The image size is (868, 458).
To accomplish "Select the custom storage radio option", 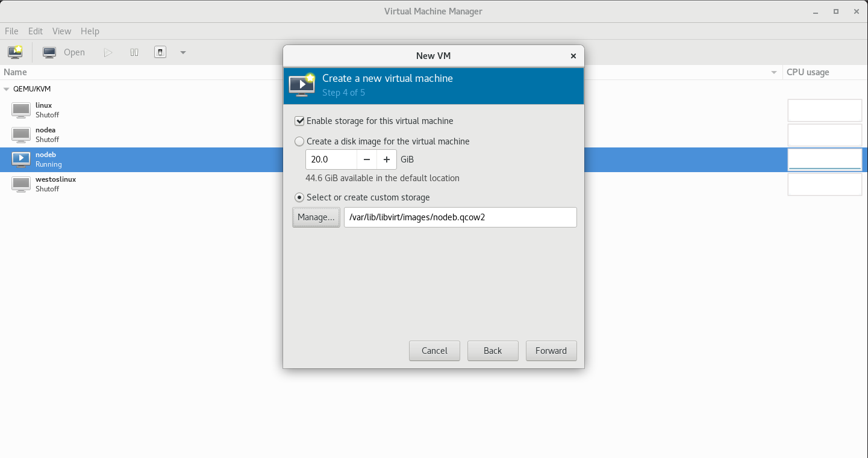I will 299,197.
